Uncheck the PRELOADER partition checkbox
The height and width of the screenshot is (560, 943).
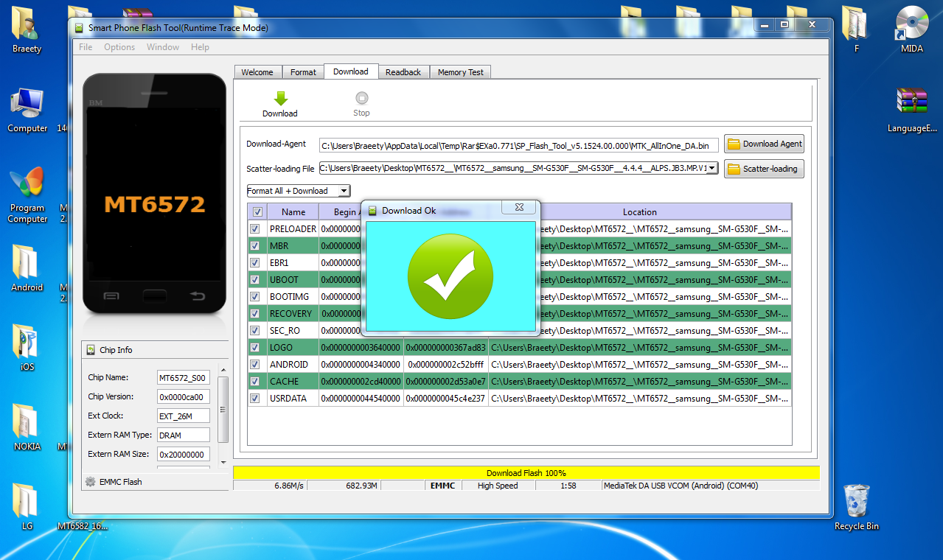click(x=255, y=229)
